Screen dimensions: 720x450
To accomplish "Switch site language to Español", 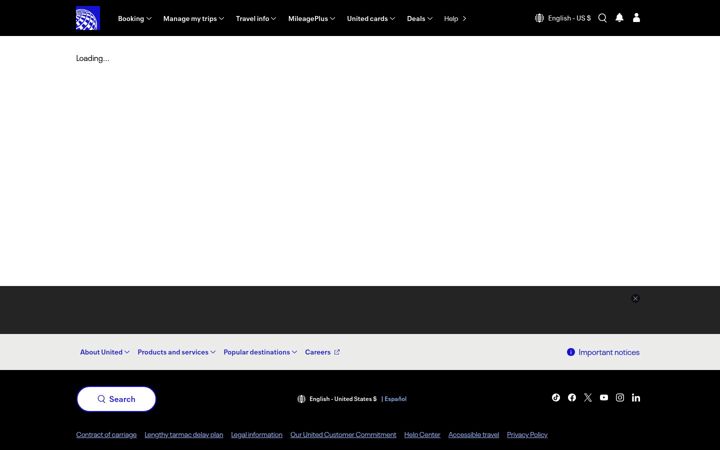I will point(395,399).
